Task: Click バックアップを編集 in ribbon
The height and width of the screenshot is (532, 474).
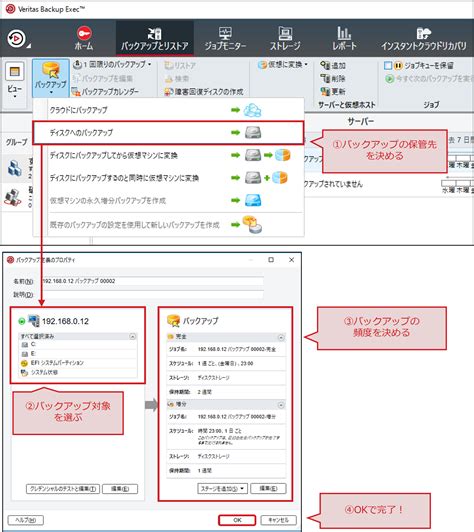Action: coord(103,78)
